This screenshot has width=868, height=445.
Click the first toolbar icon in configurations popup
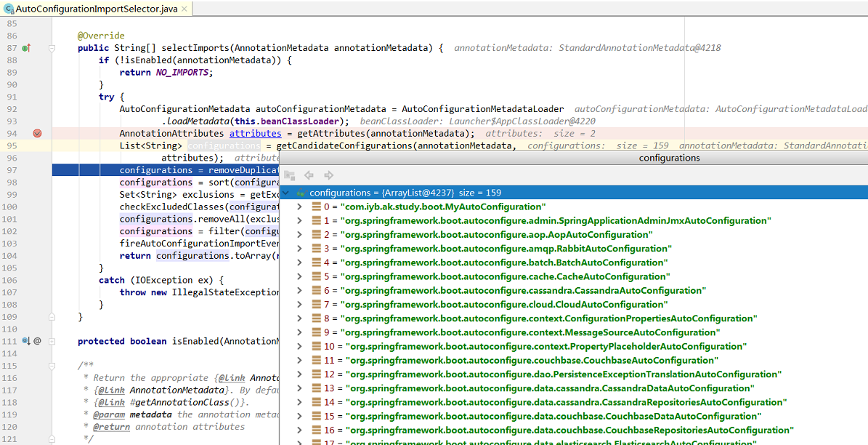(x=289, y=175)
